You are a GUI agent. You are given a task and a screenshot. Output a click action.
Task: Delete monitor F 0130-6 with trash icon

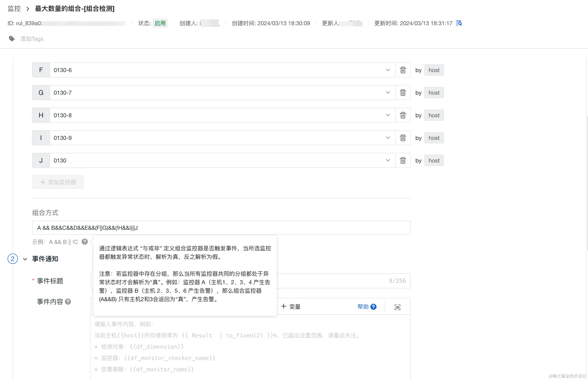pyautogui.click(x=403, y=70)
